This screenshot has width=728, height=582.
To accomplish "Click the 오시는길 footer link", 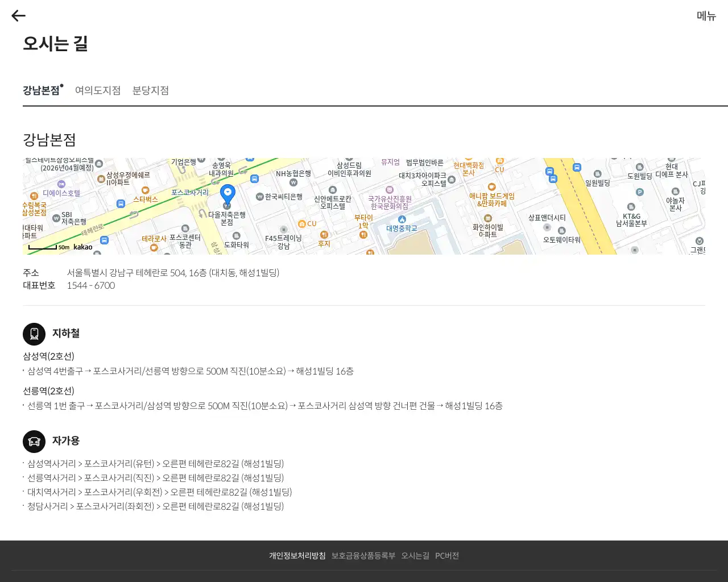I will 415,556.
